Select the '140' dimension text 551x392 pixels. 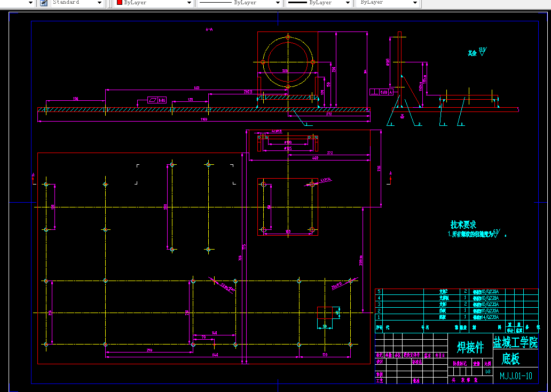(214, 333)
